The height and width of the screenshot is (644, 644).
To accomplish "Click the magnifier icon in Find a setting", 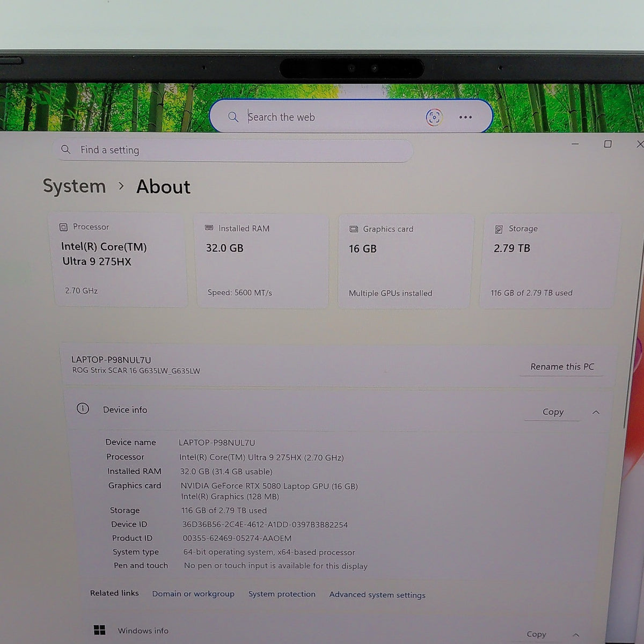I will [65, 150].
